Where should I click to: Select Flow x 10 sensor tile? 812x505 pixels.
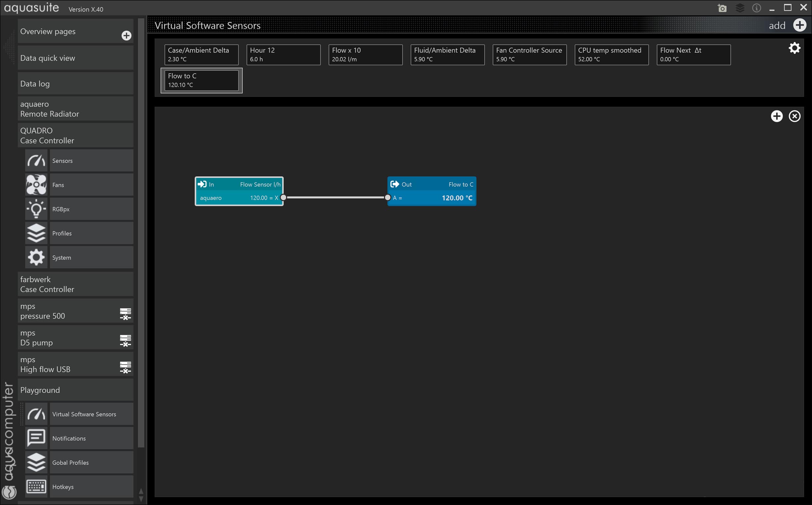coord(366,55)
